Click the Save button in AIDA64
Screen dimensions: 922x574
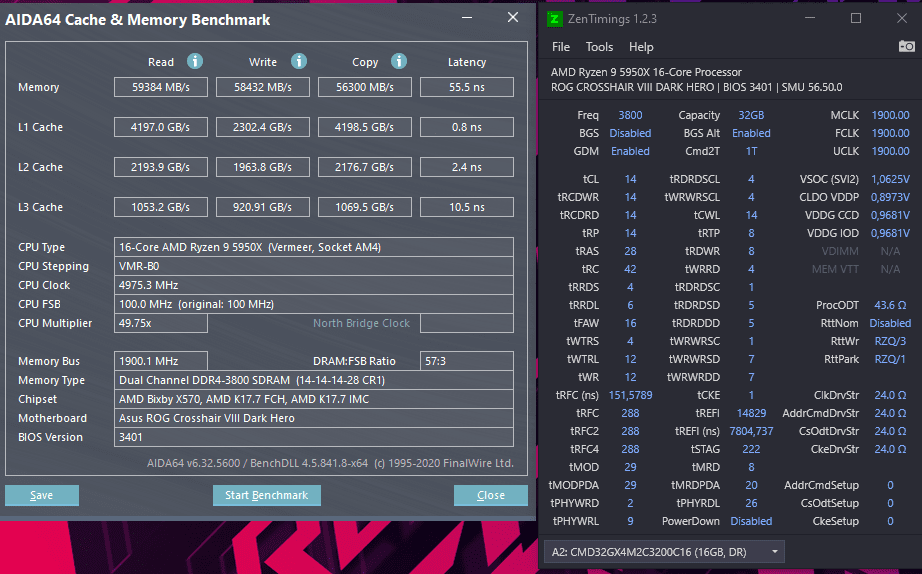pos(42,495)
